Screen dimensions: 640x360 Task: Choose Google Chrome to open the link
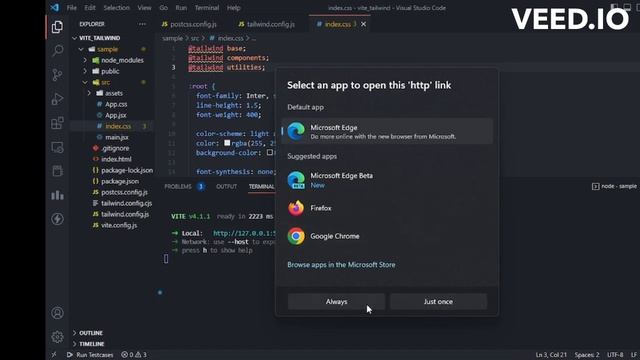pos(387,236)
